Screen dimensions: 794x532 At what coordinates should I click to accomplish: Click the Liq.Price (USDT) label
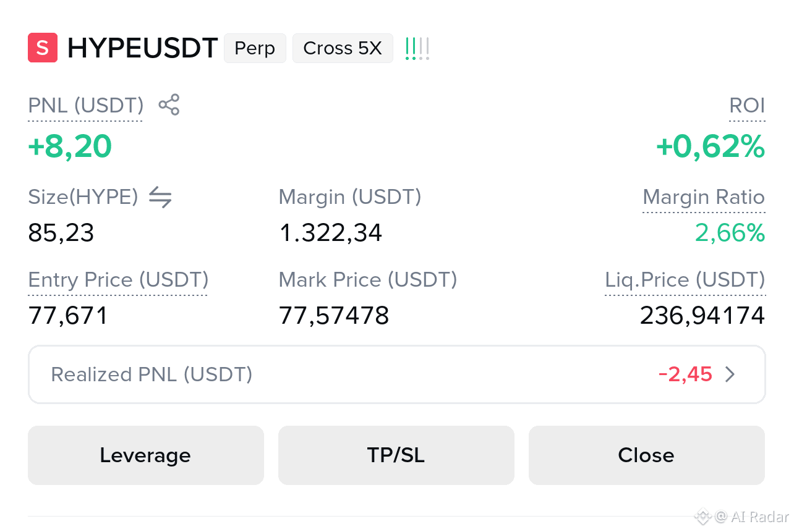[685, 280]
